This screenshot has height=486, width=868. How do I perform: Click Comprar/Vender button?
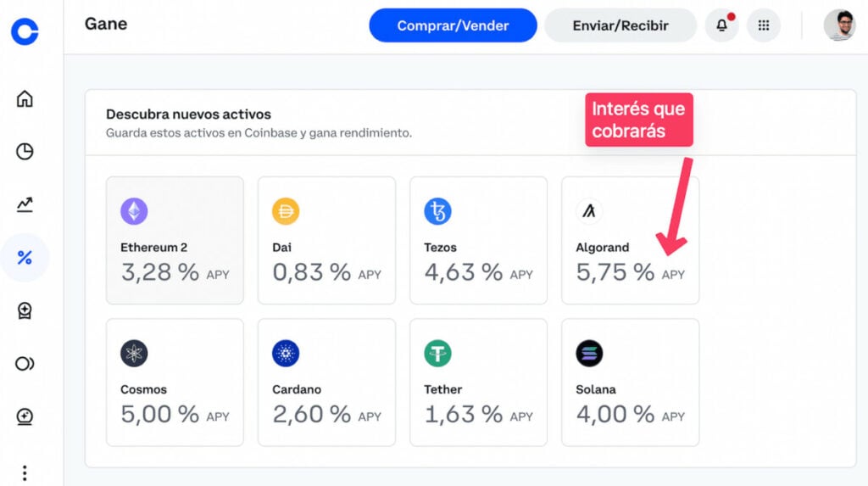[453, 25]
